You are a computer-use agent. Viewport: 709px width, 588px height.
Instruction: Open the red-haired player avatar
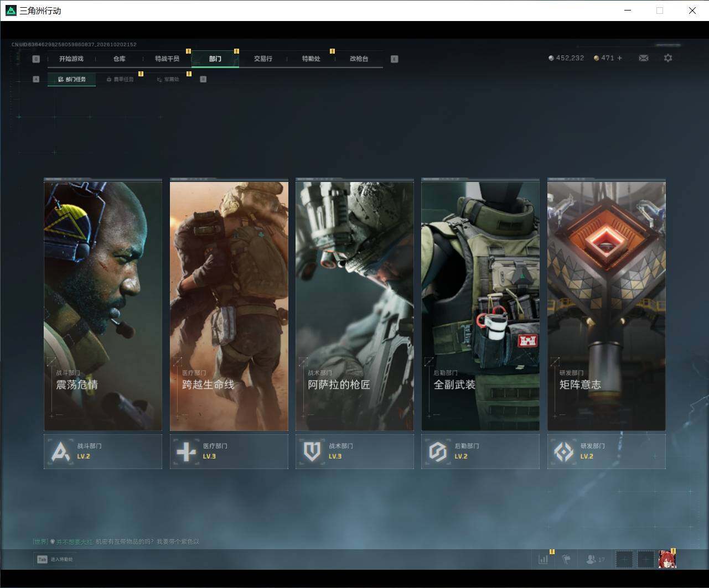667,559
